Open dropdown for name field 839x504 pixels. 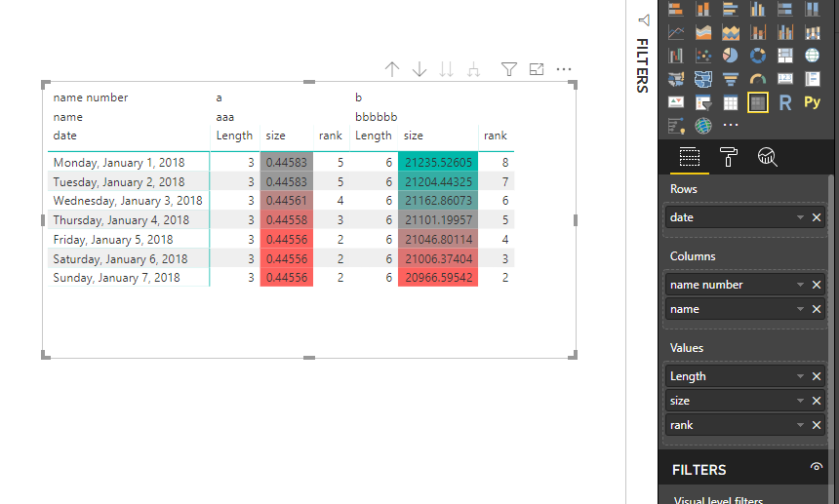pos(801,309)
